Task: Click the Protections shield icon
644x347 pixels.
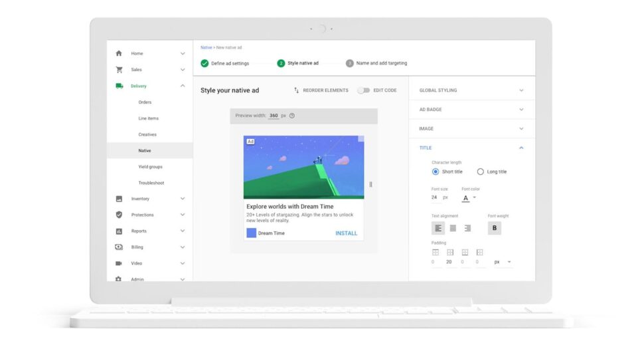Action: pos(119,215)
